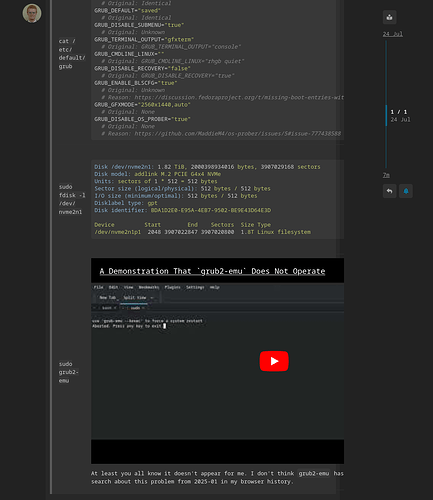Click the github.com os-prober reason comment line

pyautogui.click(x=221, y=134)
